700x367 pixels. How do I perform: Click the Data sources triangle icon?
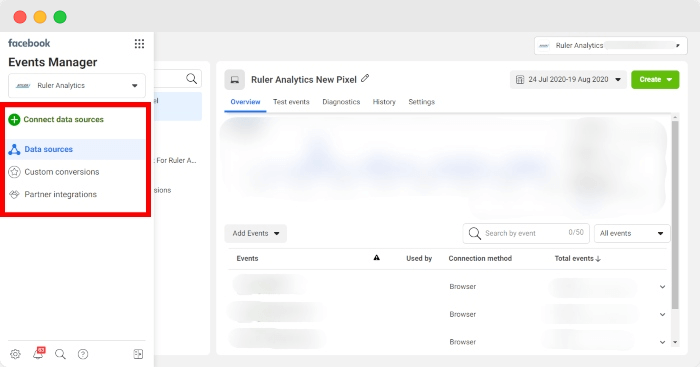pos(14,149)
